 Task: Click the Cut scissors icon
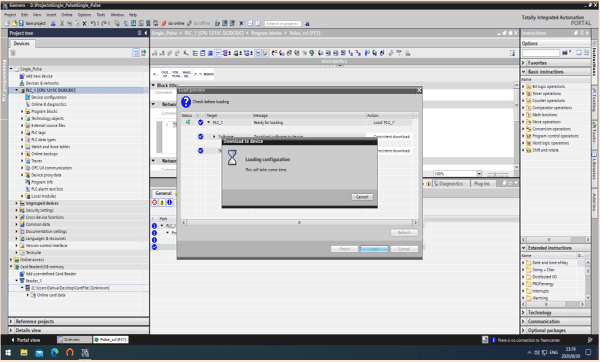click(x=62, y=23)
